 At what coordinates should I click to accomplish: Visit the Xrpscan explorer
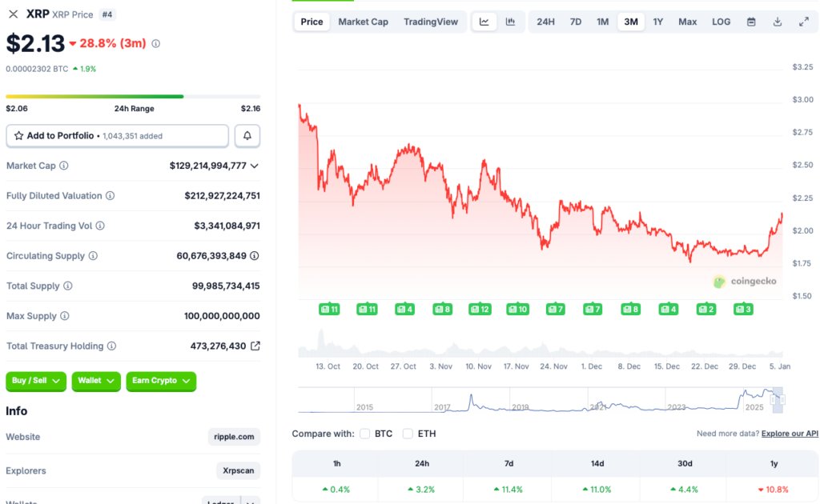(238, 471)
